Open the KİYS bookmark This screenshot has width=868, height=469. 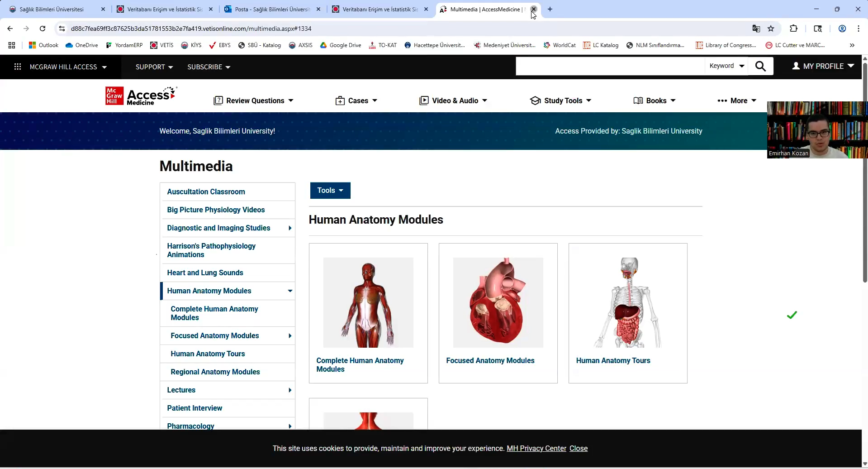click(x=191, y=45)
